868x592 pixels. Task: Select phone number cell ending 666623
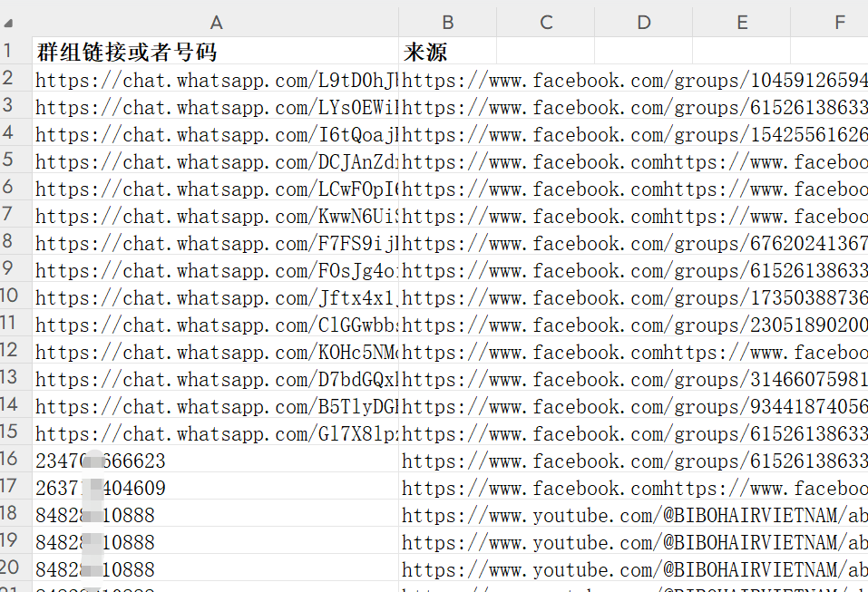(216, 461)
